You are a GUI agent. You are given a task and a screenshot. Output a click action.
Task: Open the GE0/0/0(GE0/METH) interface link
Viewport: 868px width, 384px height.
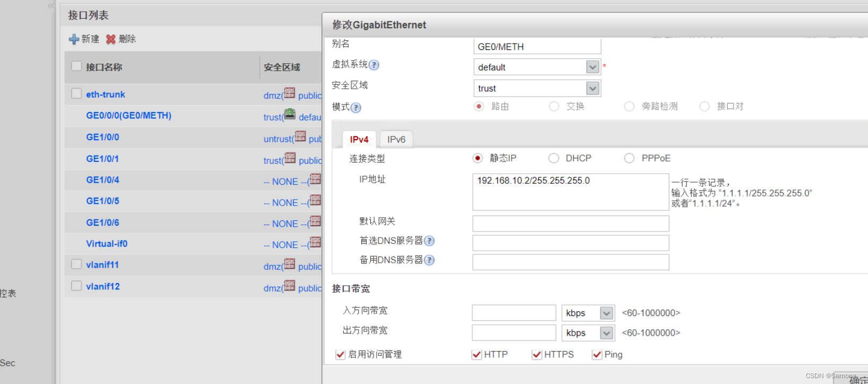coord(129,116)
